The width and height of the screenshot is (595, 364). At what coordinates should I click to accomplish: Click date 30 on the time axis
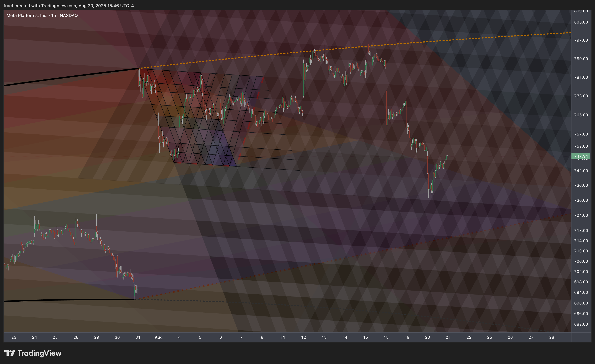point(117,337)
